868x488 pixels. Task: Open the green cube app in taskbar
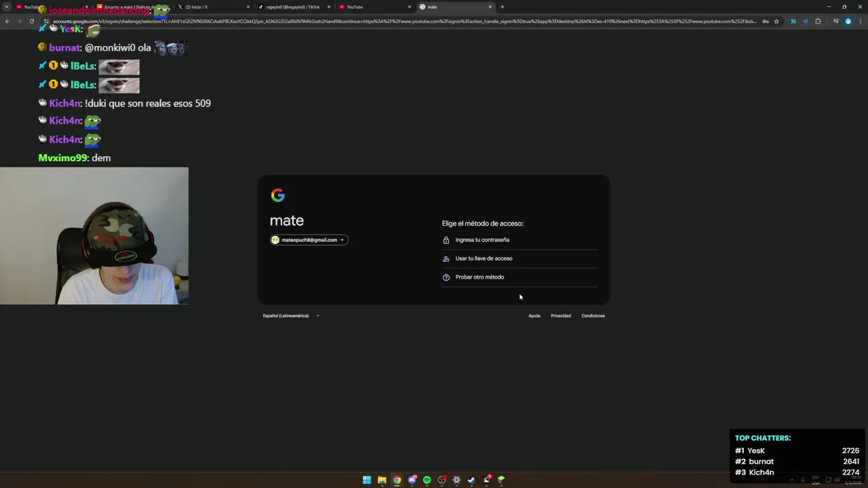[501, 480]
